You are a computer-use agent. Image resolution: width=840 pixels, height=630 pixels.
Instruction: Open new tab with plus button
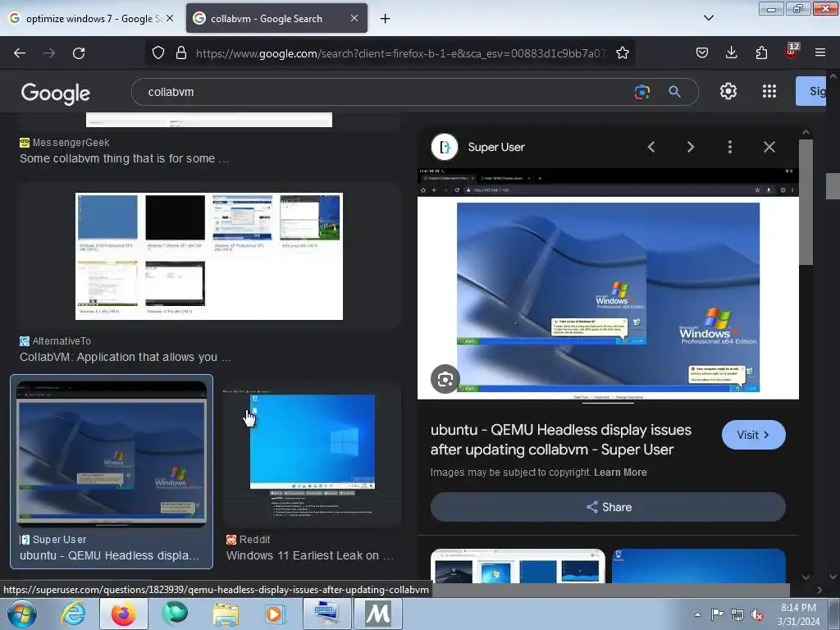(385, 19)
